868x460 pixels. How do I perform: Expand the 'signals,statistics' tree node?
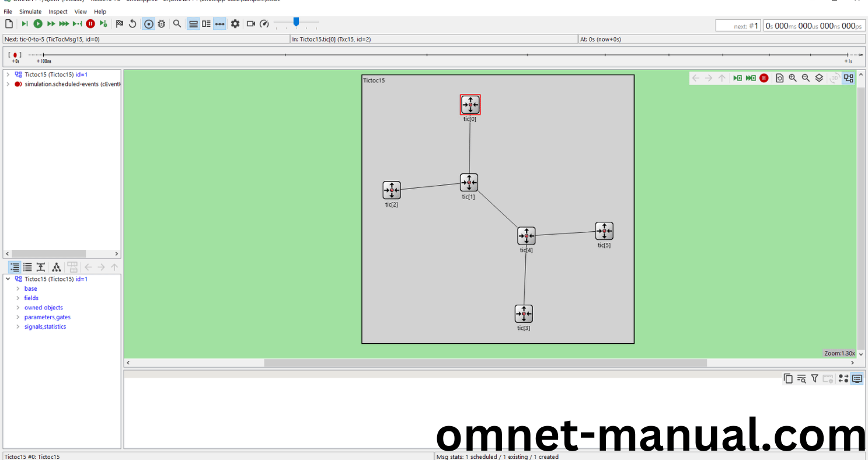click(x=18, y=327)
